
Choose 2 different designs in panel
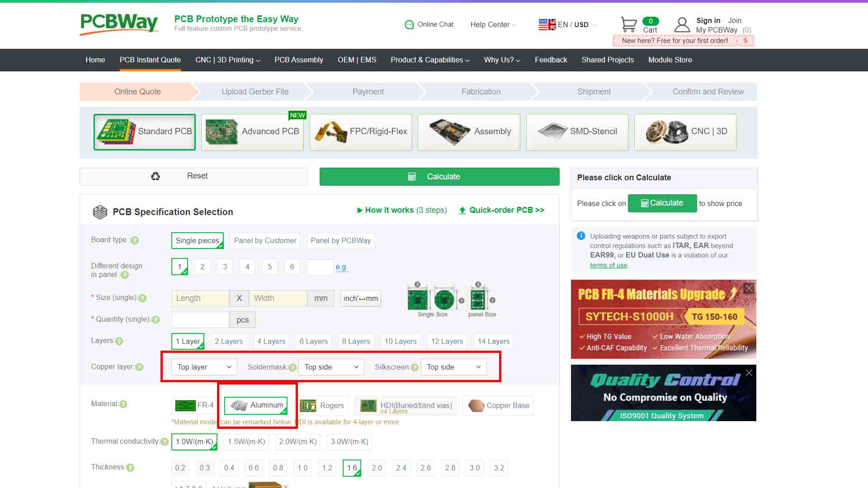(x=203, y=267)
